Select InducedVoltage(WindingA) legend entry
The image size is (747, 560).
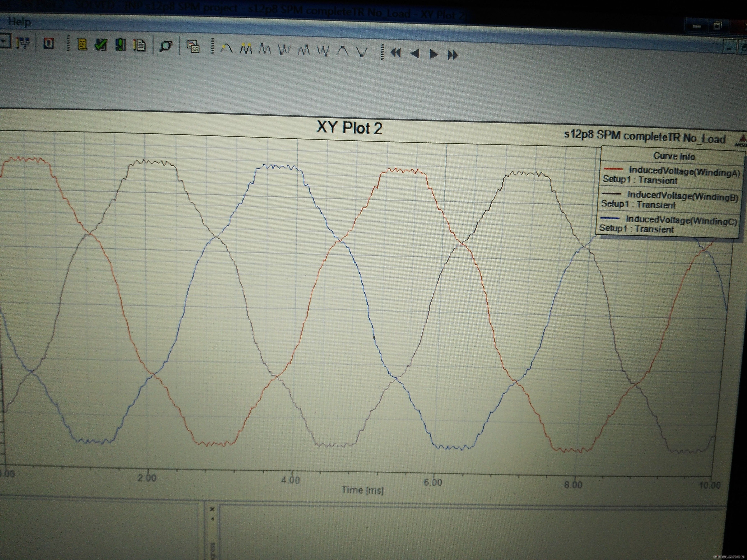click(685, 172)
